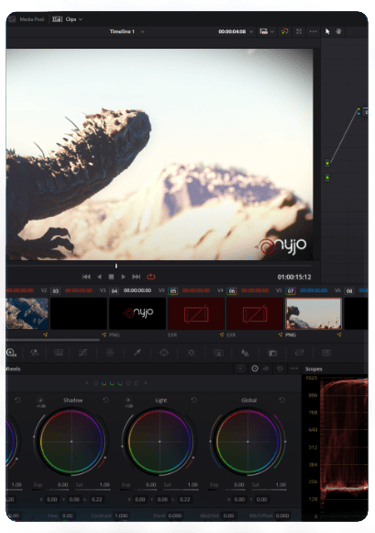Select clip 07 lizard thumbnail

tap(313, 313)
